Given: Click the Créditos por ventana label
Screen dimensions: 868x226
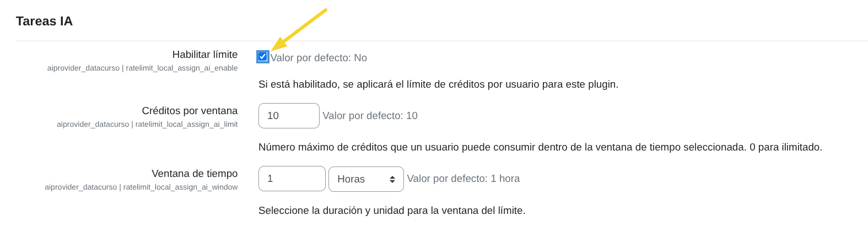Looking at the screenshot, I should [190, 111].
